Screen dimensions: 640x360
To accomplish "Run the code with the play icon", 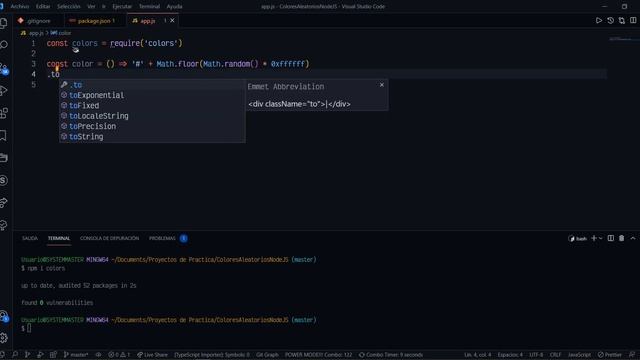I will pos(599,20).
